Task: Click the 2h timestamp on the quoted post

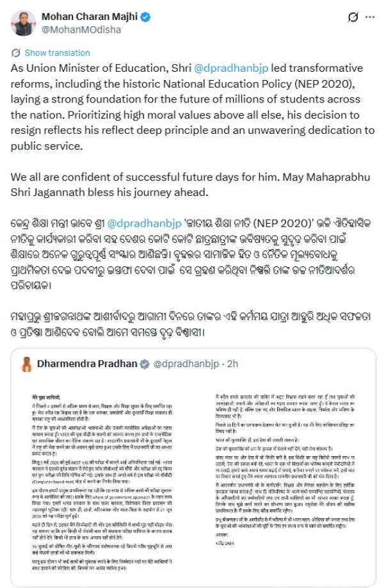Action: [233, 364]
